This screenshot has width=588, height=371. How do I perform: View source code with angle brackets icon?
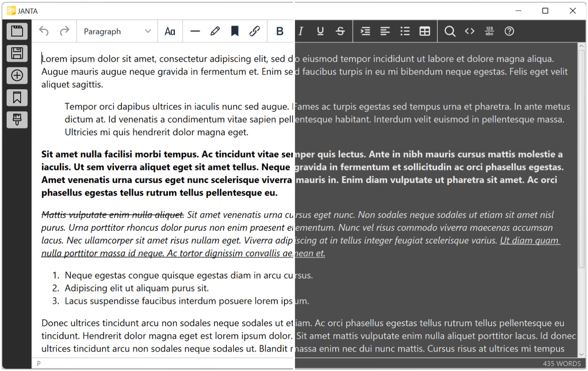point(469,31)
